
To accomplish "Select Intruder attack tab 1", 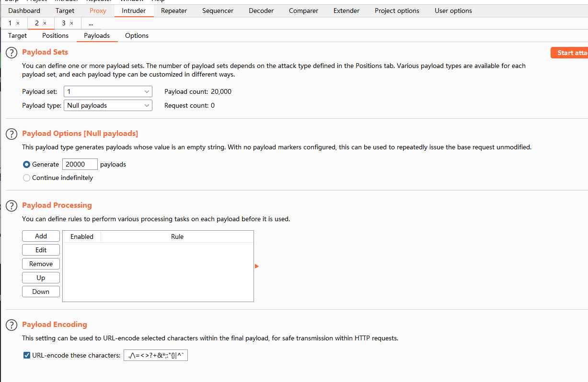I will click(x=10, y=23).
